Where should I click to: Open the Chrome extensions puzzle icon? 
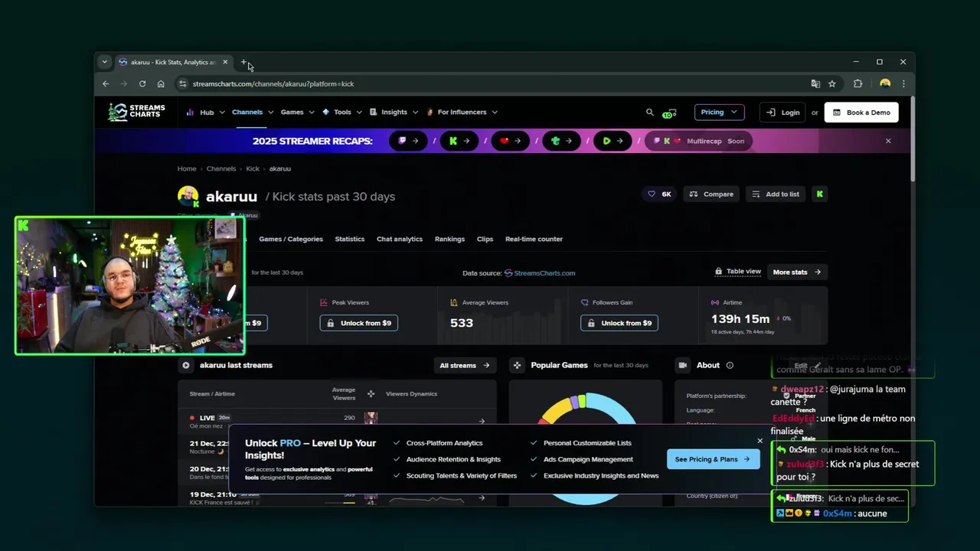point(857,83)
